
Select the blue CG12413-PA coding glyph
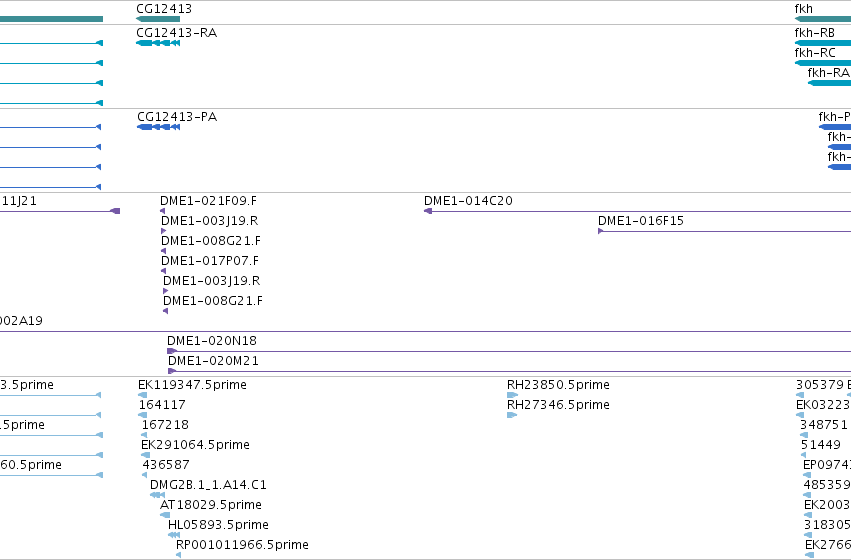point(158,127)
